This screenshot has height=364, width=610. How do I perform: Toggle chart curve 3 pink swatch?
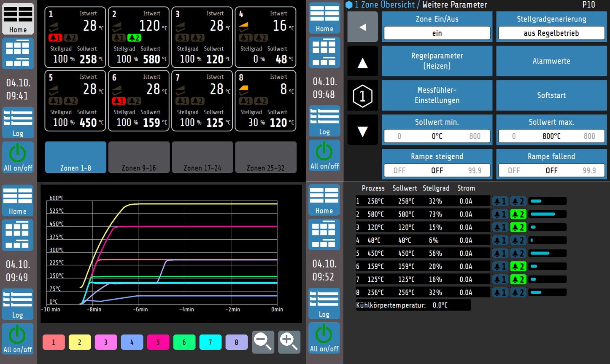tap(106, 342)
